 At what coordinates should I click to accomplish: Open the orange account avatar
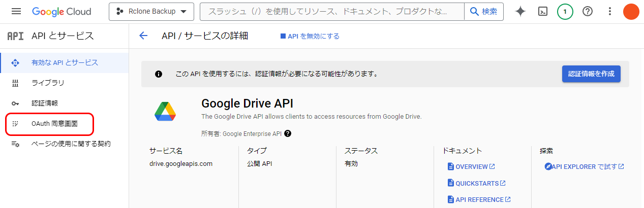click(x=631, y=11)
